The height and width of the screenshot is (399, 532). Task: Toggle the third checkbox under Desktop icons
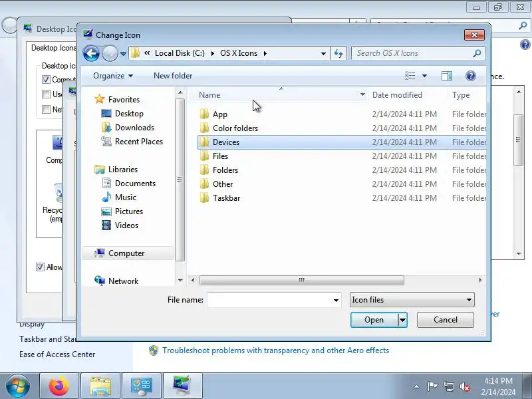(46, 109)
